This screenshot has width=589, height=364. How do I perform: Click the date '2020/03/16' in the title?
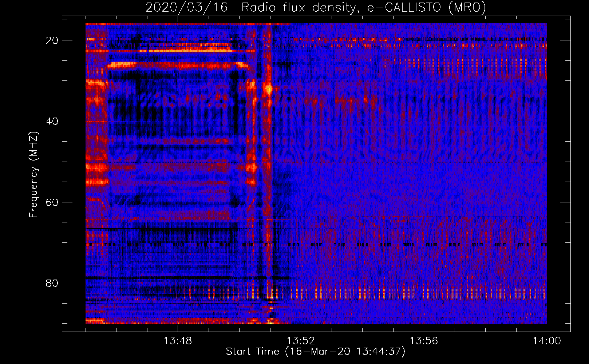(x=186, y=7)
